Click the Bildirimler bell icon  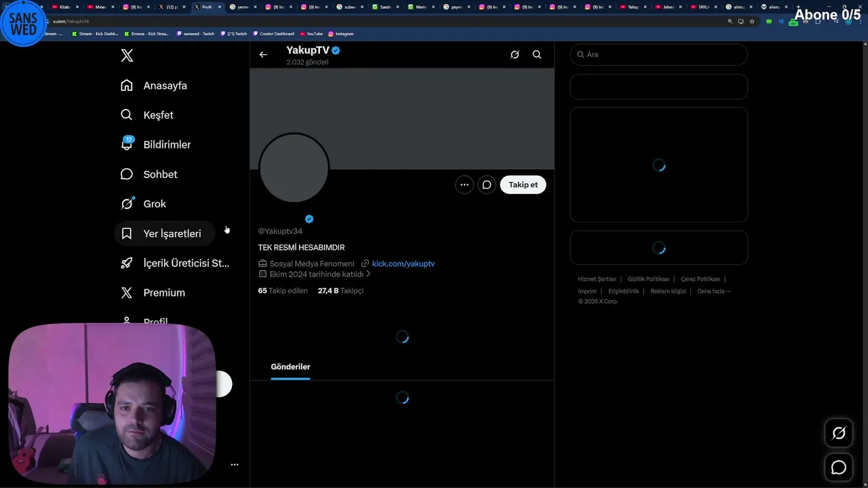127,144
